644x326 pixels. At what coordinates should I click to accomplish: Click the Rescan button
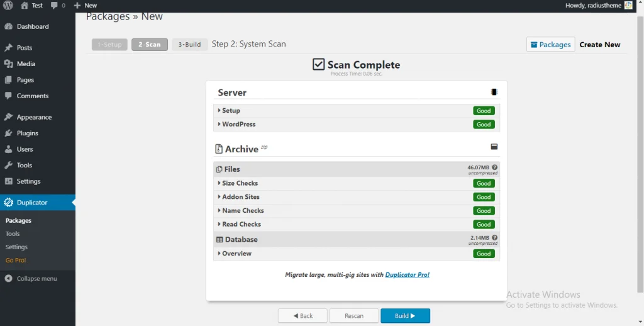click(x=354, y=316)
